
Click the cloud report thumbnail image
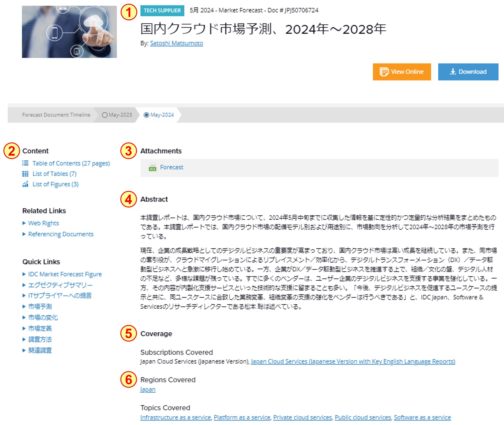tap(69, 32)
